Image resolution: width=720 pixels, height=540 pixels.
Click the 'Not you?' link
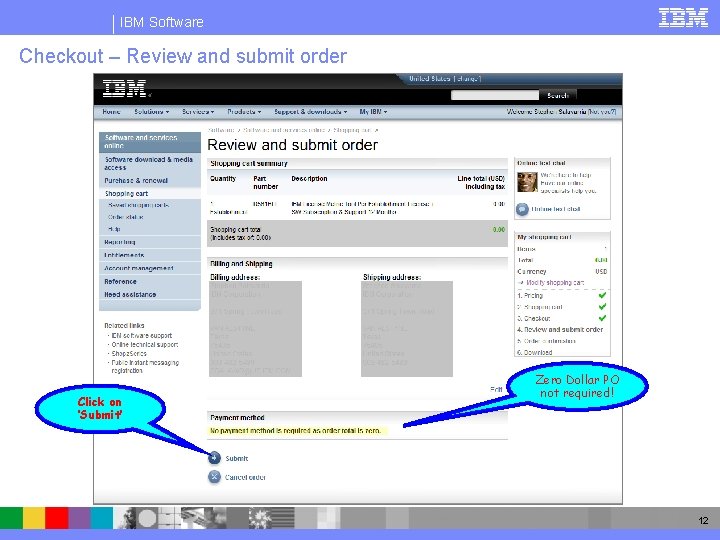pyautogui.click(x=602, y=112)
